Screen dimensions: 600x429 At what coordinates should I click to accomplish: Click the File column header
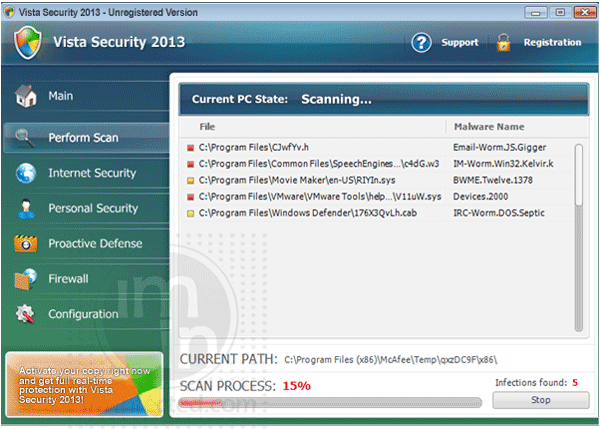pos(207,127)
